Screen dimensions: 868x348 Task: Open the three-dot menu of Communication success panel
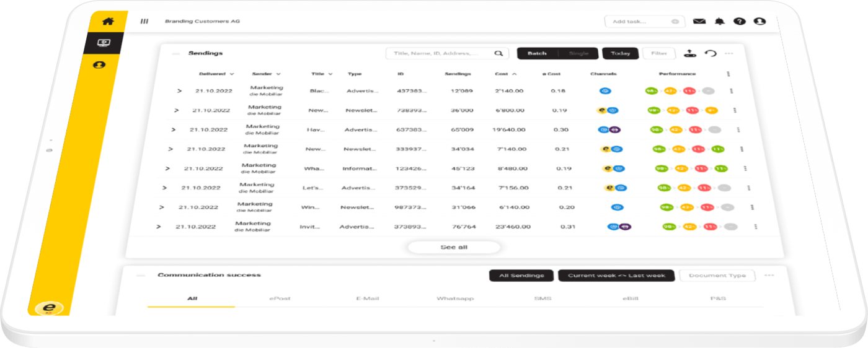(770, 276)
